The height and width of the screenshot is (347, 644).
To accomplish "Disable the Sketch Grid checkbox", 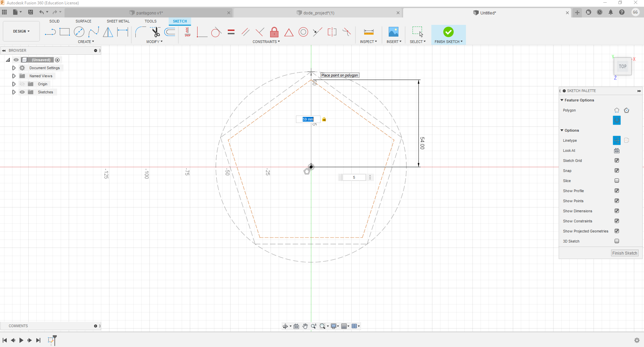I will click(x=617, y=161).
